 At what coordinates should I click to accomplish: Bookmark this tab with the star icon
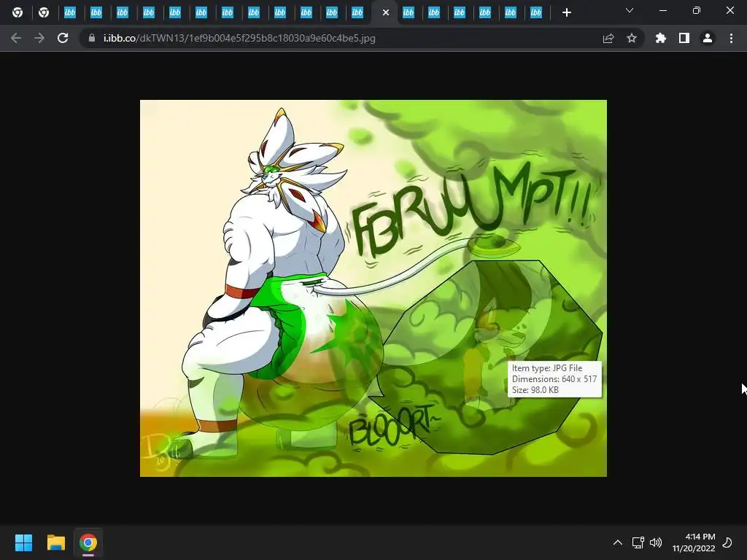[x=632, y=38]
